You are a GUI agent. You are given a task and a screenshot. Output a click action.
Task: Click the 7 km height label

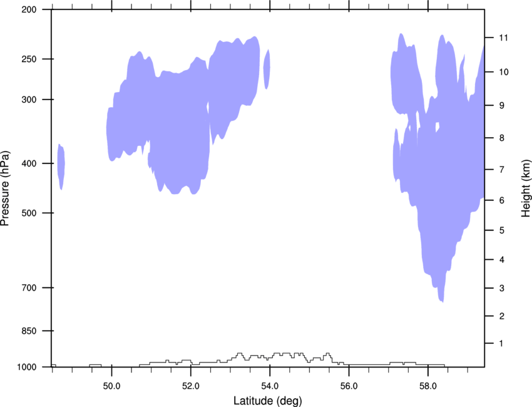[x=502, y=169]
